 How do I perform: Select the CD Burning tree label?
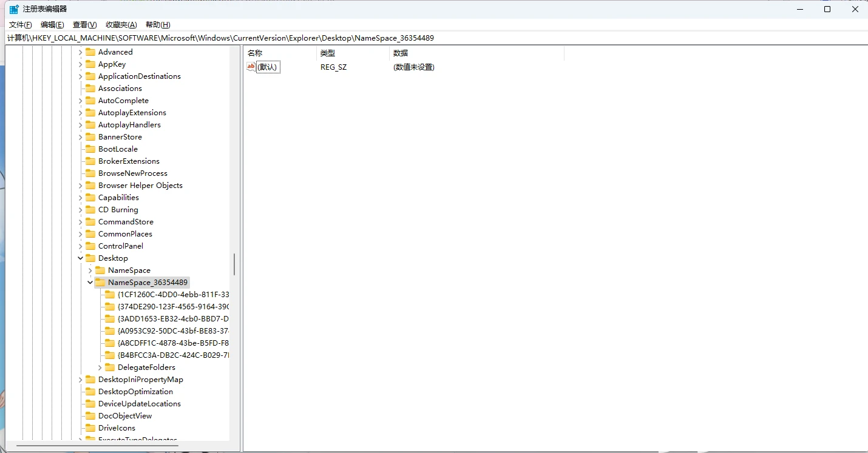point(118,210)
